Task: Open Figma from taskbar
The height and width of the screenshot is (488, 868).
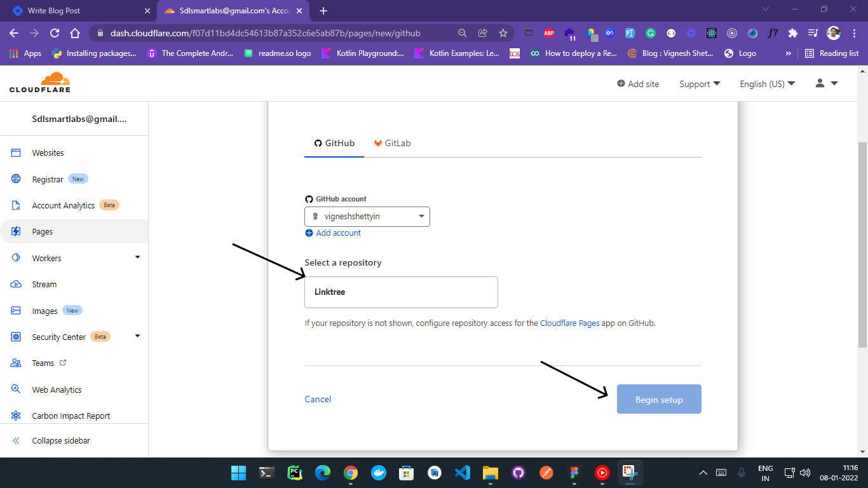Action: pyautogui.click(x=574, y=473)
